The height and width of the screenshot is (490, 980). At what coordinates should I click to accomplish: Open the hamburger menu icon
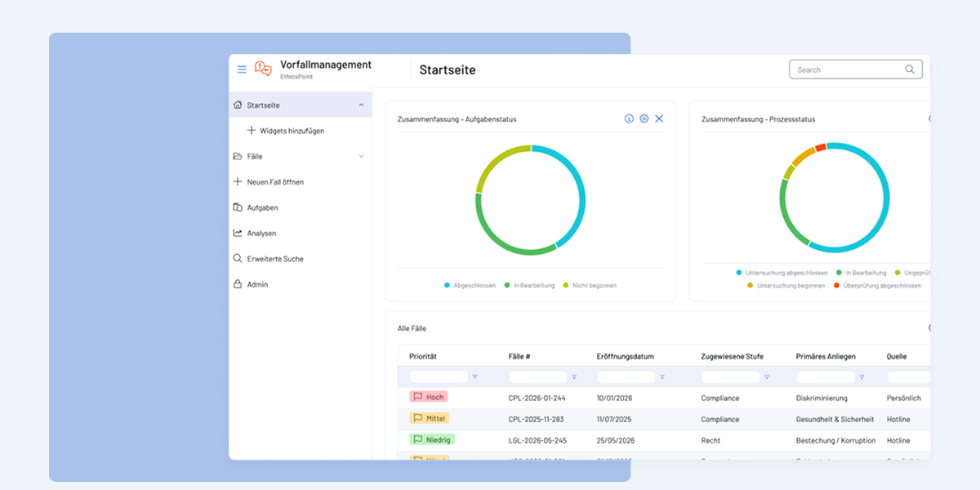click(242, 69)
